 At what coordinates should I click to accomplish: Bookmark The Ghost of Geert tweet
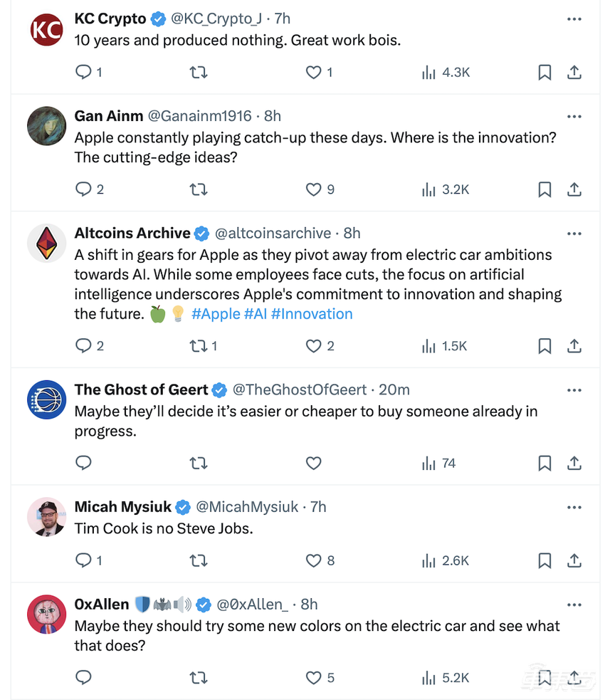point(544,464)
